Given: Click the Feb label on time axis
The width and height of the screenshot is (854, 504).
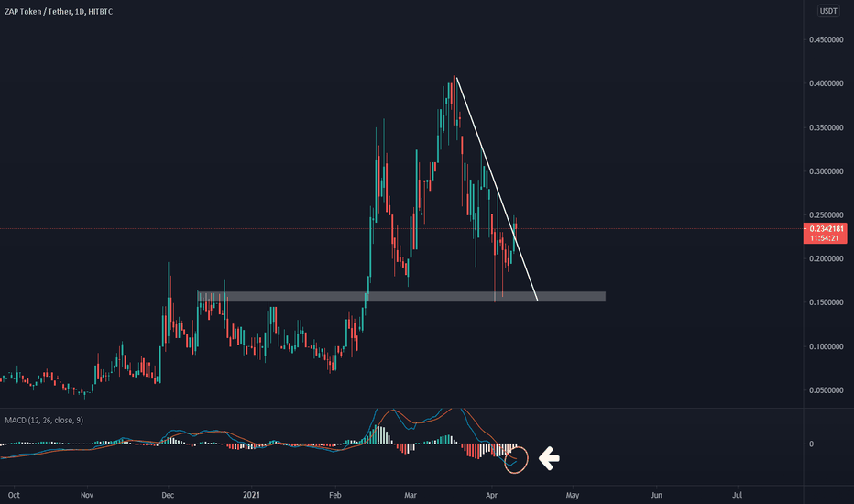Looking at the screenshot, I should point(335,495).
